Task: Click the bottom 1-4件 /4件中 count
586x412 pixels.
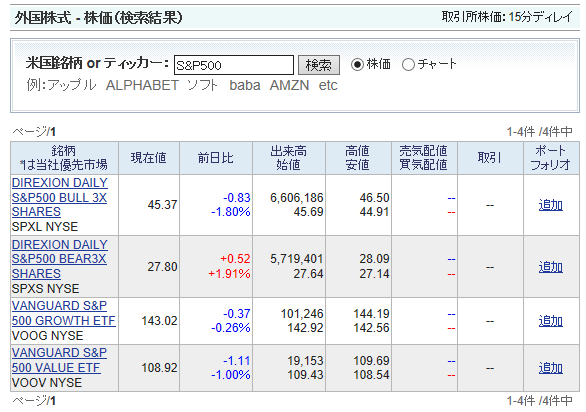Action: click(540, 401)
